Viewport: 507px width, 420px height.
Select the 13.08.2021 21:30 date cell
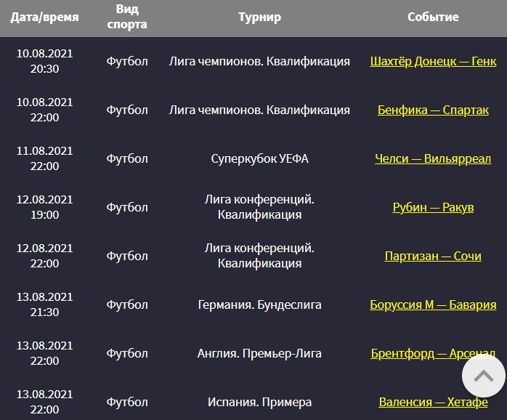(x=44, y=304)
